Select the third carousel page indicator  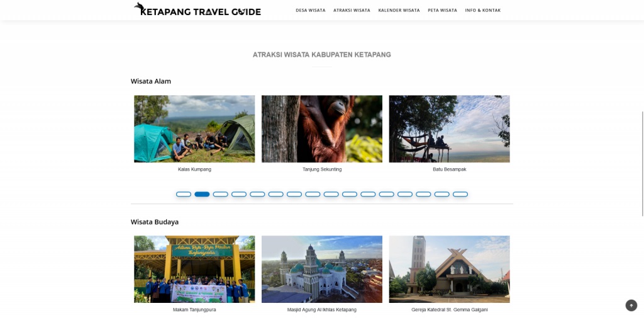221,194
